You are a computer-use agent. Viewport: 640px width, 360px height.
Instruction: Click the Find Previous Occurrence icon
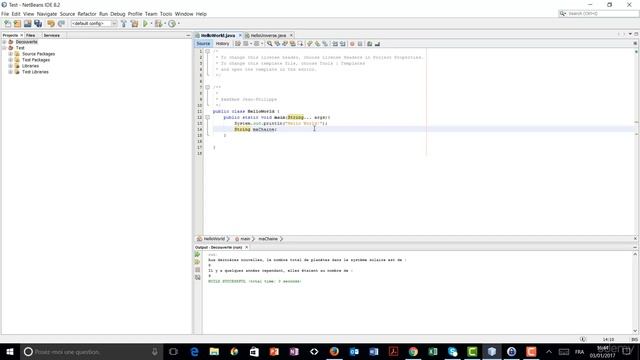[277, 44]
